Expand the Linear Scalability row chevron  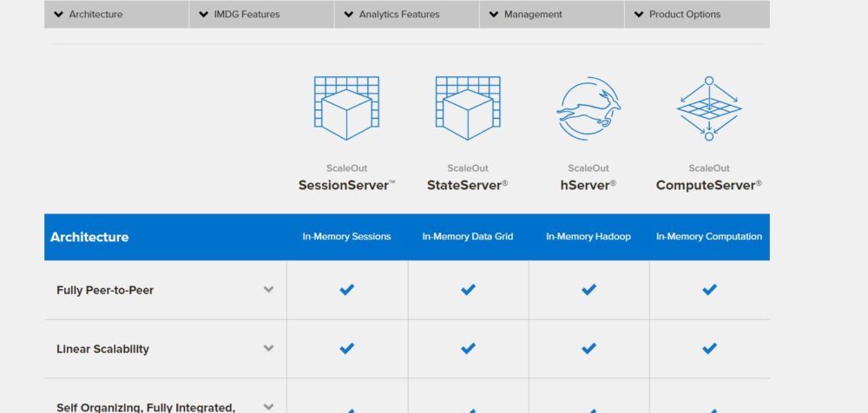tap(269, 349)
